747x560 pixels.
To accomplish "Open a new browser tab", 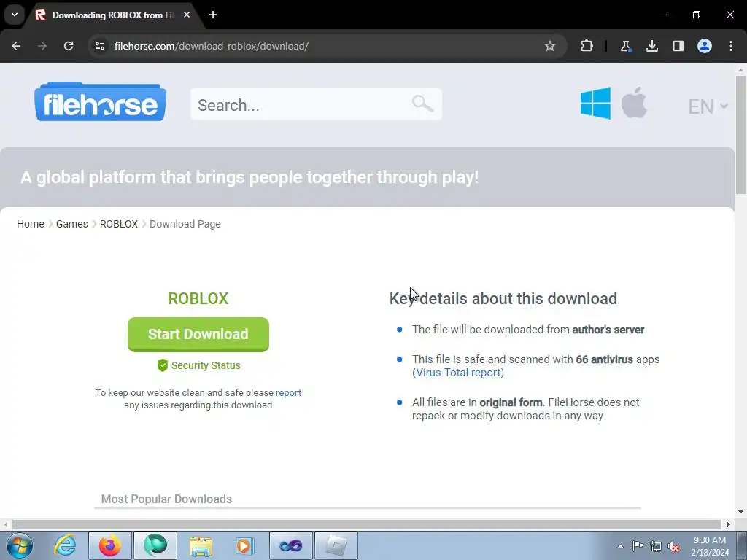I will 213,15.
